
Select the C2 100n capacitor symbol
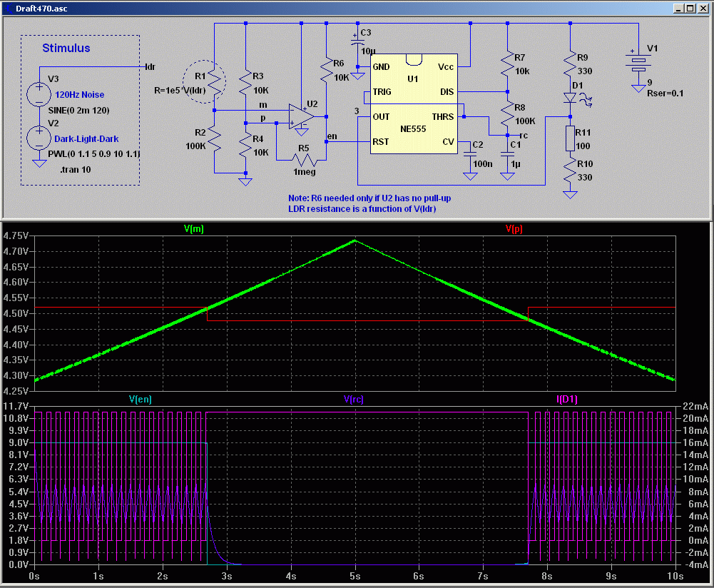[470, 154]
